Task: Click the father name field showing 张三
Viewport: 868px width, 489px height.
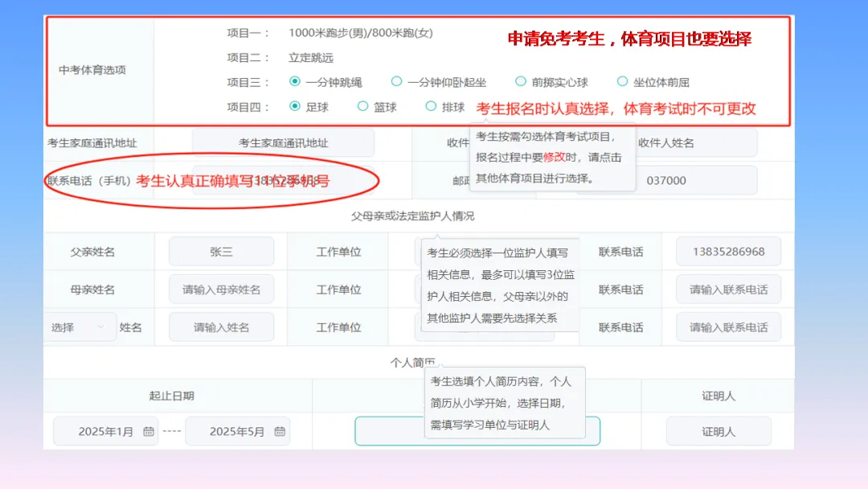Action: click(x=221, y=252)
